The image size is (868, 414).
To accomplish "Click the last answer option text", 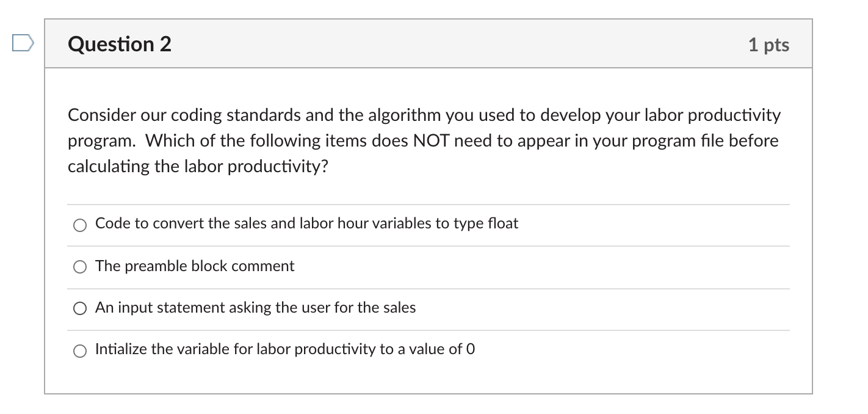I will pyautogui.click(x=284, y=350).
